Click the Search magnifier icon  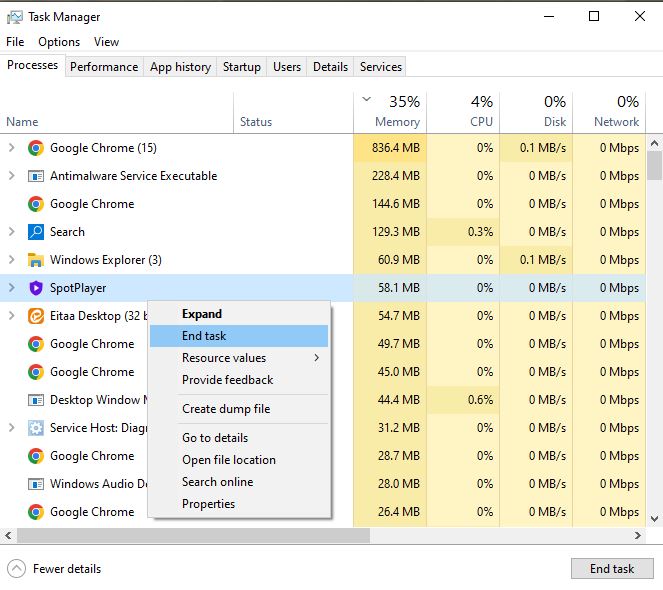[x=36, y=232]
